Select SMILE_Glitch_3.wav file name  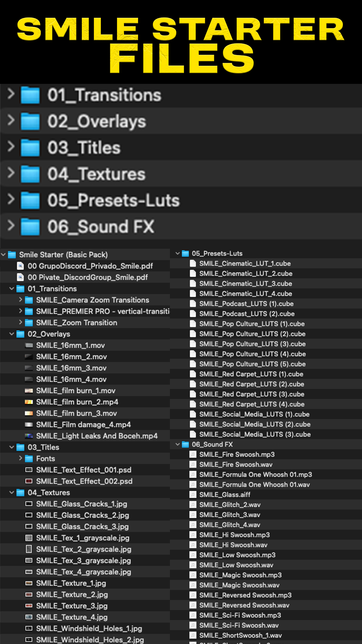(x=230, y=515)
